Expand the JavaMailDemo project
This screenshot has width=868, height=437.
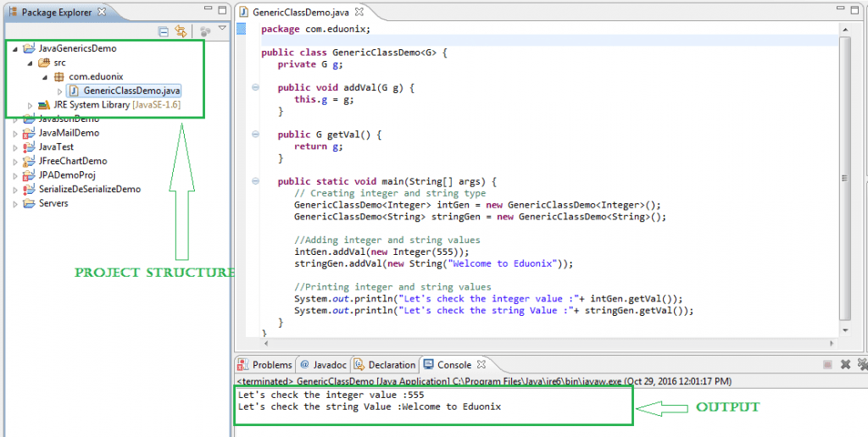click(15, 133)
